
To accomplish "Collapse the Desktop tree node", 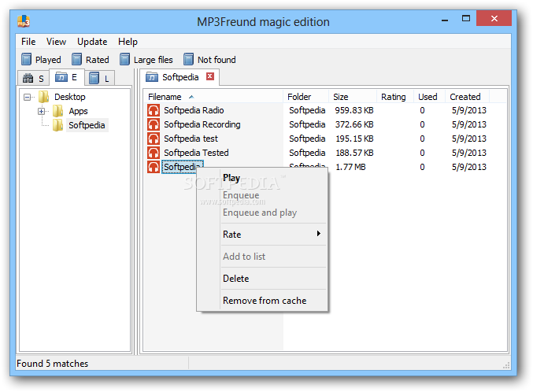I will (x=28, y=98).
